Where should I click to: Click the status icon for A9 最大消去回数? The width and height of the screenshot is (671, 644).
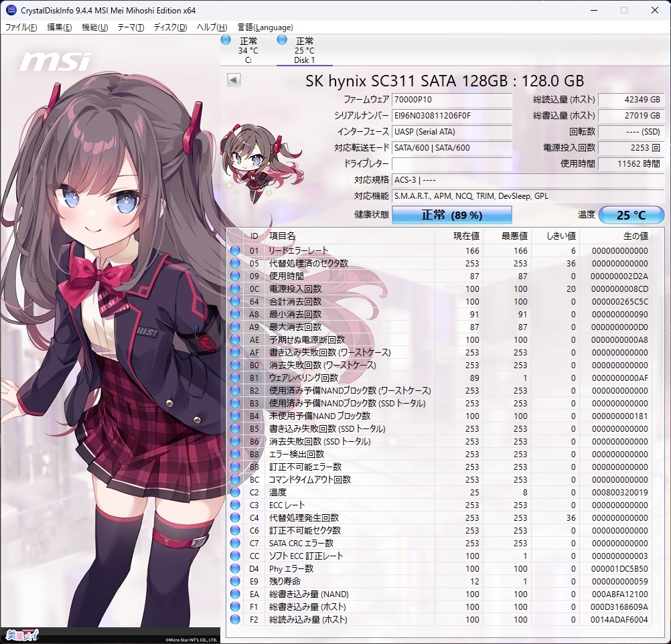tap(235, 327)
